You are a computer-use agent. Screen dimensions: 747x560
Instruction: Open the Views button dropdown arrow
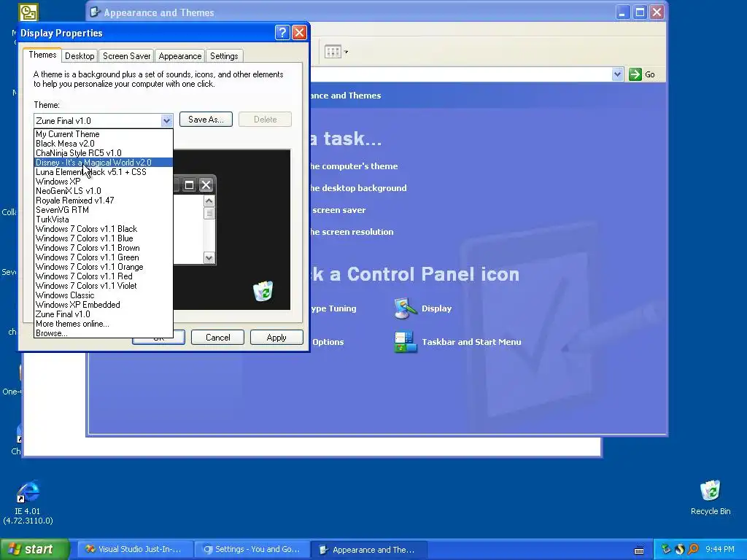point(347,52)
